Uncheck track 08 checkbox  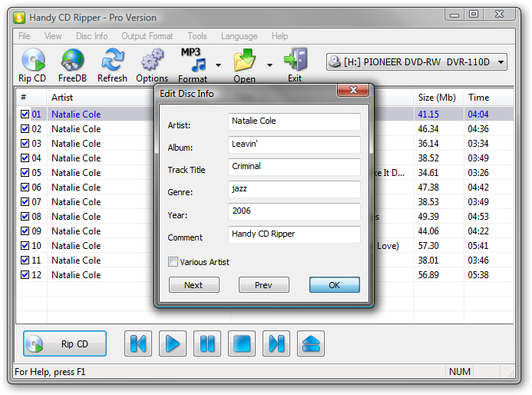25,217
